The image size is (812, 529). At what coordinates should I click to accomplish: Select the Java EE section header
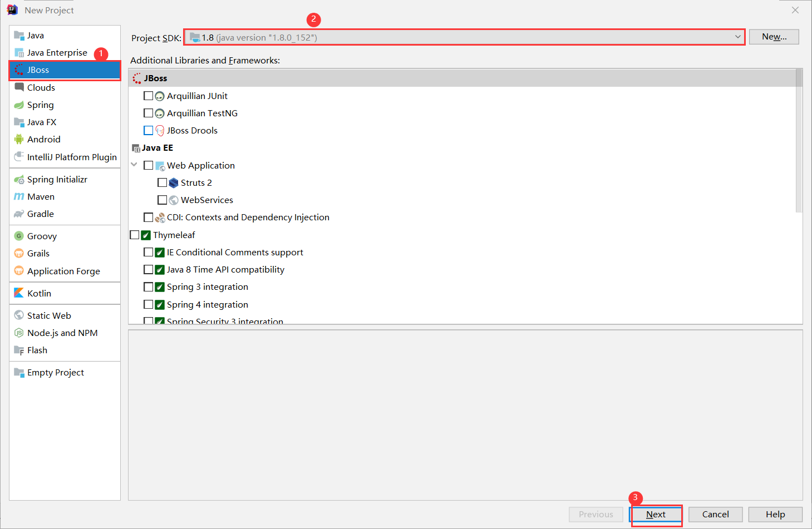coord(462,148)
